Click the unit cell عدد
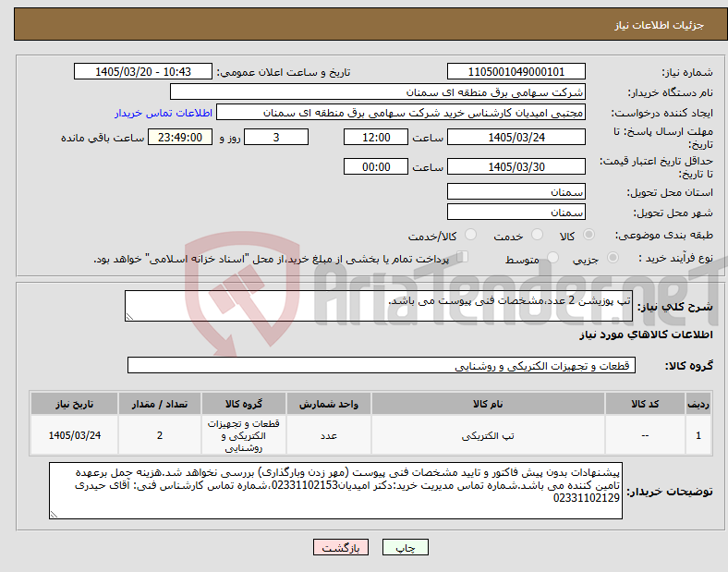Image resolution: width=728 pixels, height=572 pixels. [329, 435]
